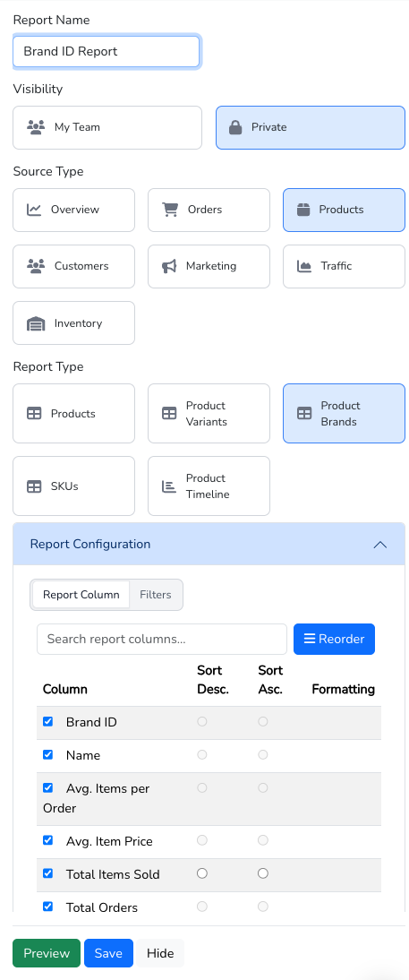
Task: Click the box icon in Products source type
Action: (x=303, y=210)
